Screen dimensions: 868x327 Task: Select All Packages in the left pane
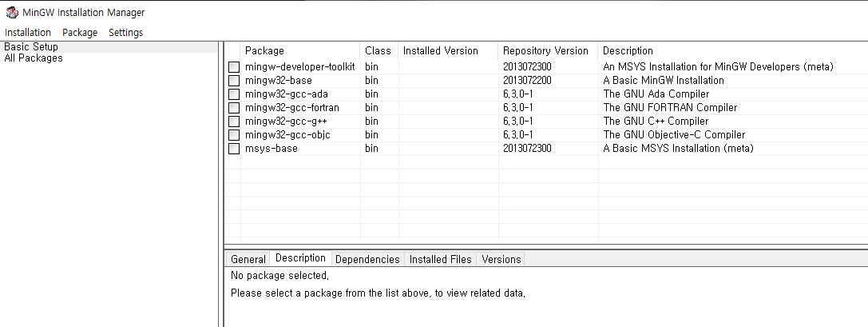[x=34, y=58]
